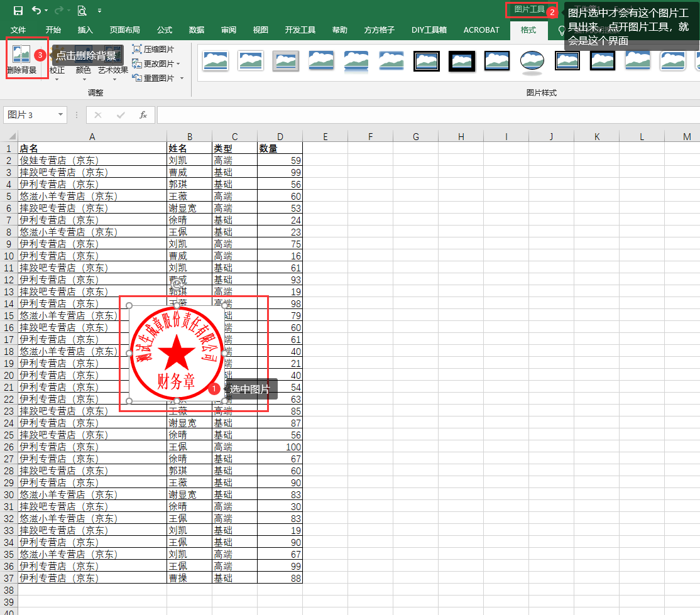This screenshot has height=615, width=700.
Task: Open the Undo history dropdown arrow
Action: 46,11
